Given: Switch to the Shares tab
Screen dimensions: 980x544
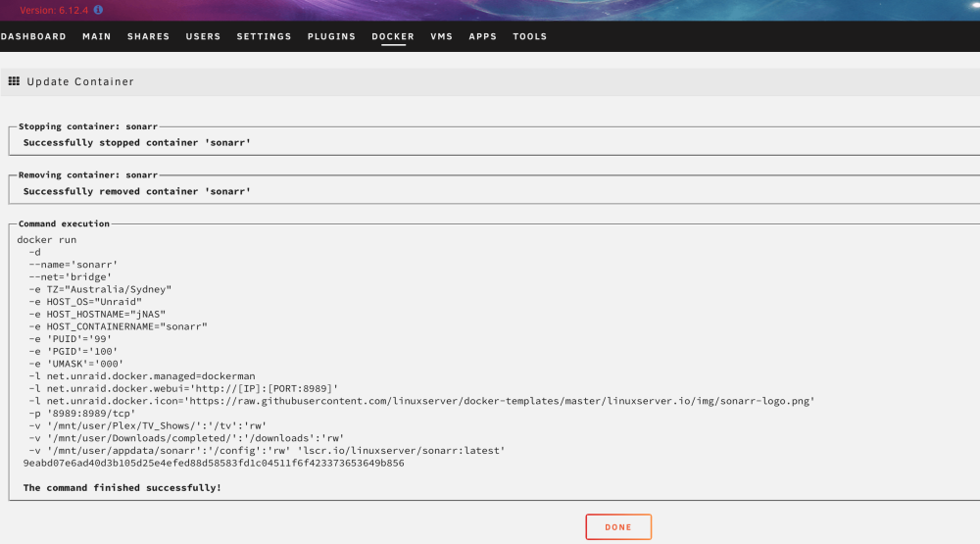Looking at the screenshot, I should [149, 36].
